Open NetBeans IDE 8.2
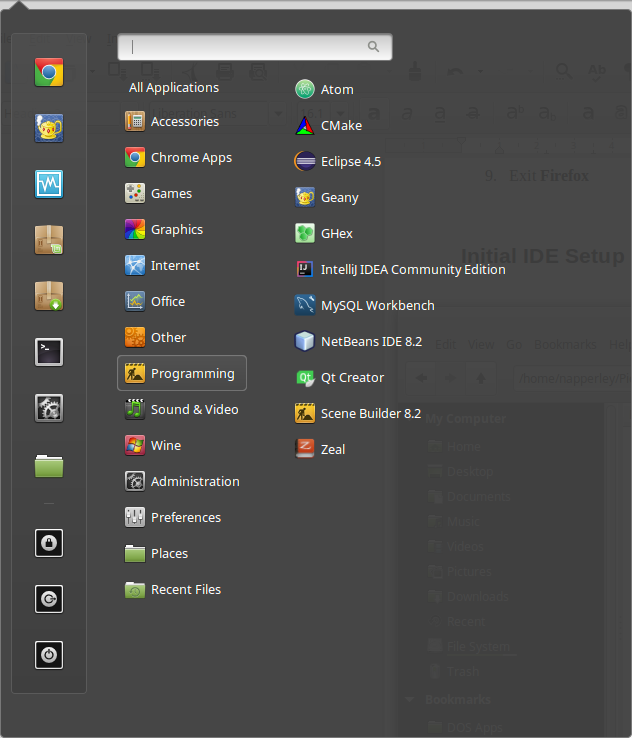 (359, 342)
